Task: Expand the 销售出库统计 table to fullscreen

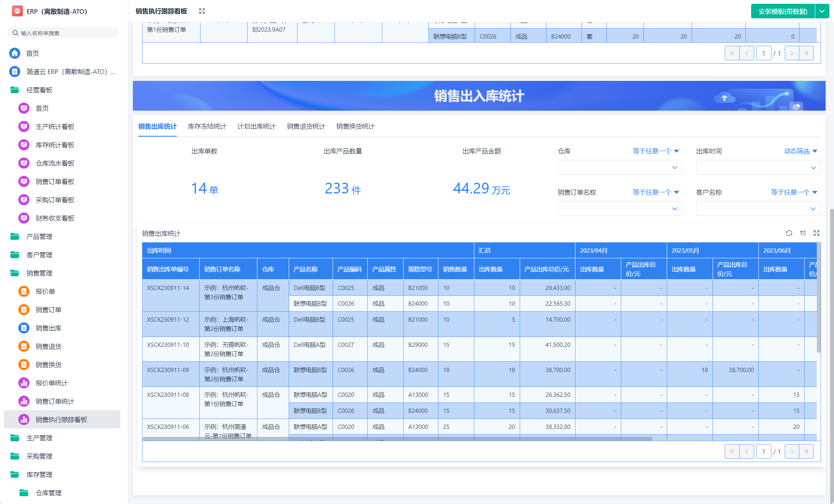Action: click(x=816, y=233)
